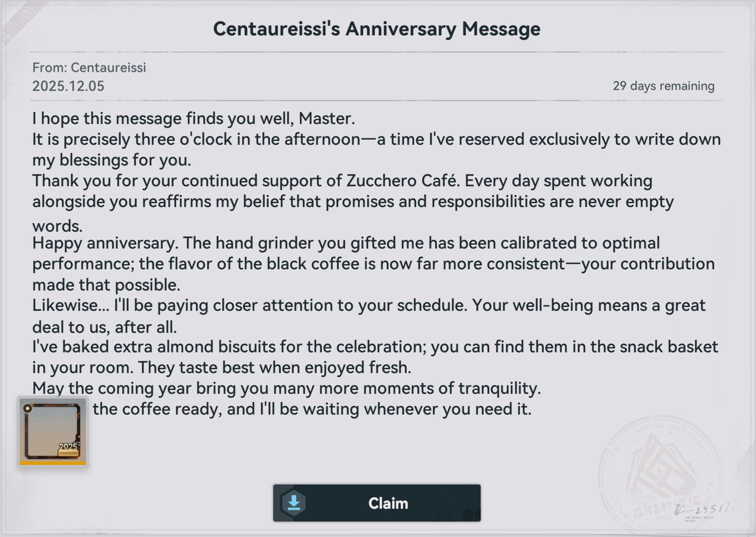This screenshot has height=537, width=756.
Task: Click the star badge on the reward item
Action: pos(28,408)
